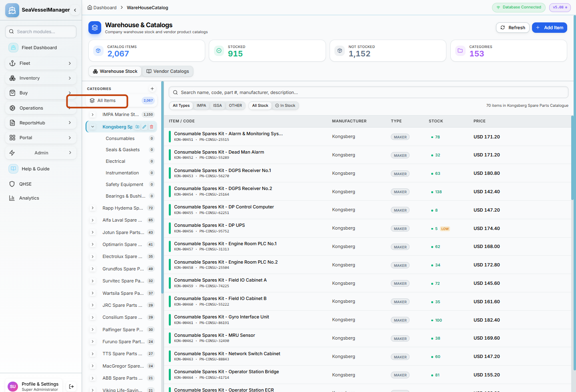The height and width of the screenshot is (392, 576).
Task: Click the Help & Guide book icon
Action: click(x=13, y=169)
